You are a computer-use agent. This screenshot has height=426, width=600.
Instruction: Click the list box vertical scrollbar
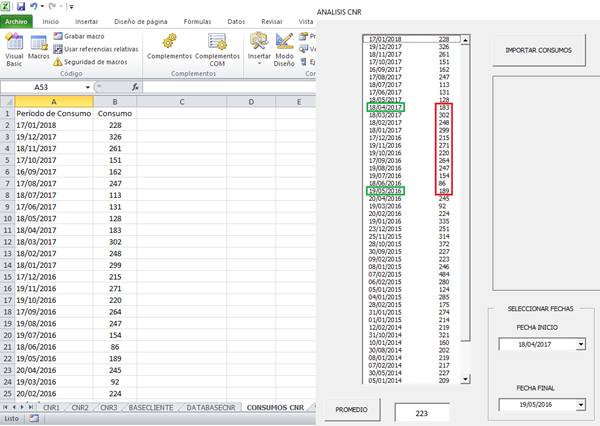(465, 200)
